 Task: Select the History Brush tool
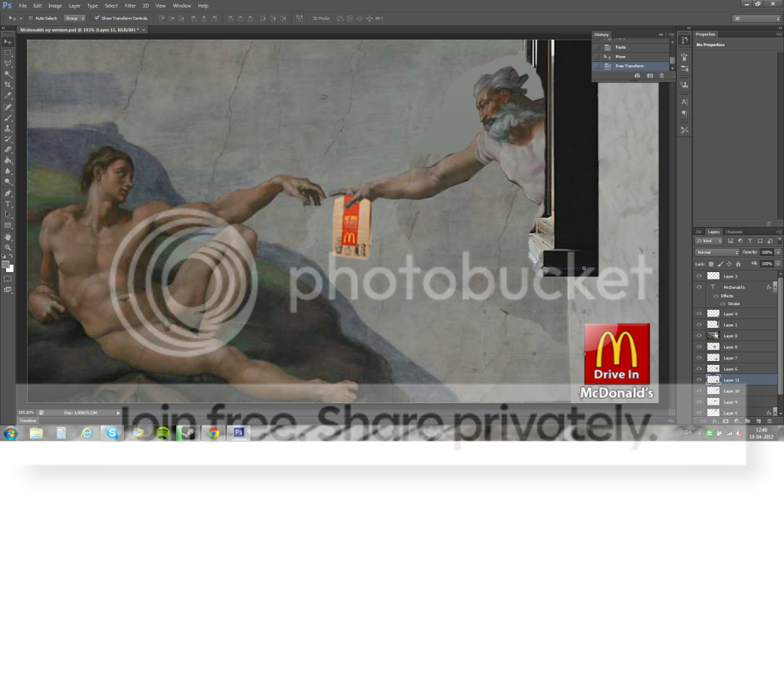coord(8,139)
